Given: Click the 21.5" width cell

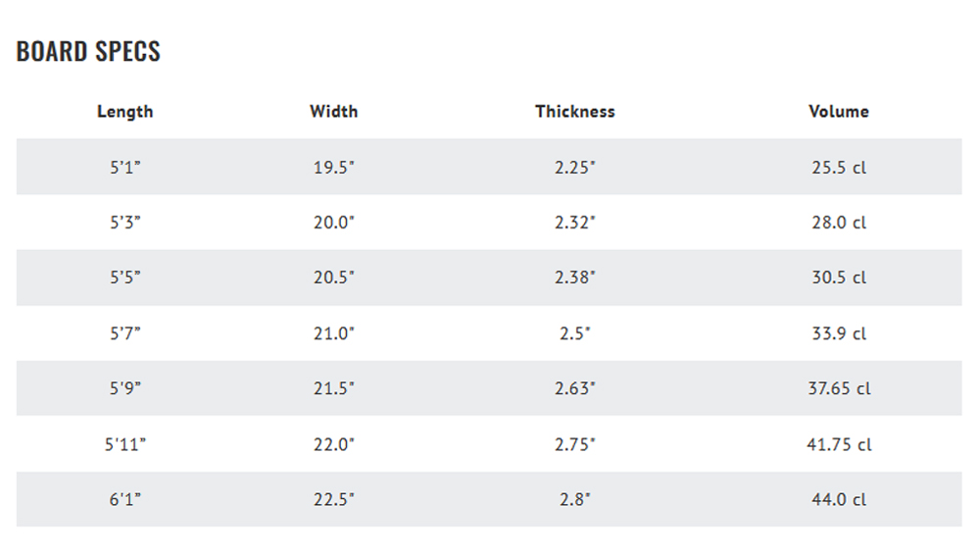Looking at the screenshot, I should tap(334, 388).
